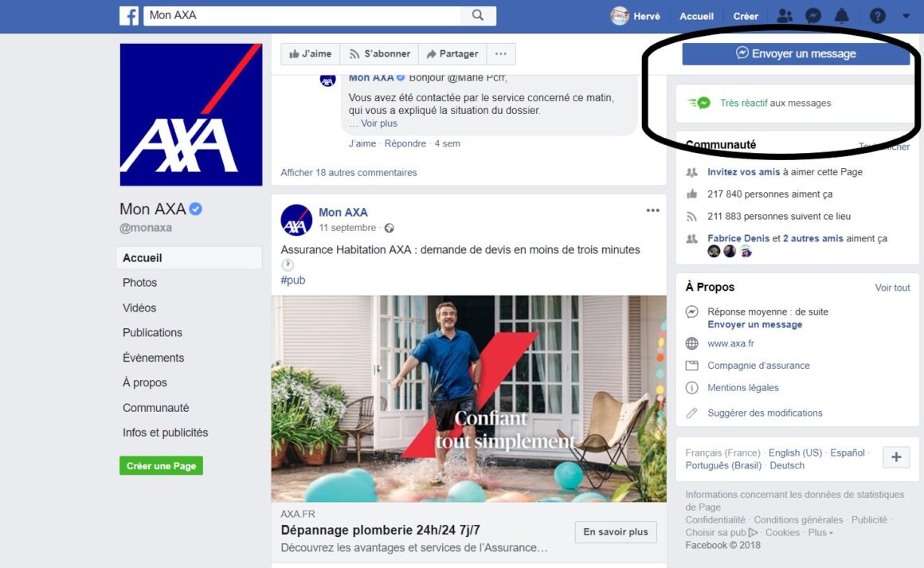Click the globe privacy icon on the AXA post

(390, 227)
